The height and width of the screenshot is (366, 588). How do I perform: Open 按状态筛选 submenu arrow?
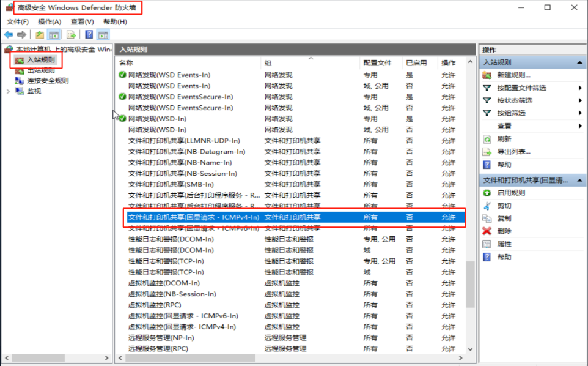click(580, 100)
